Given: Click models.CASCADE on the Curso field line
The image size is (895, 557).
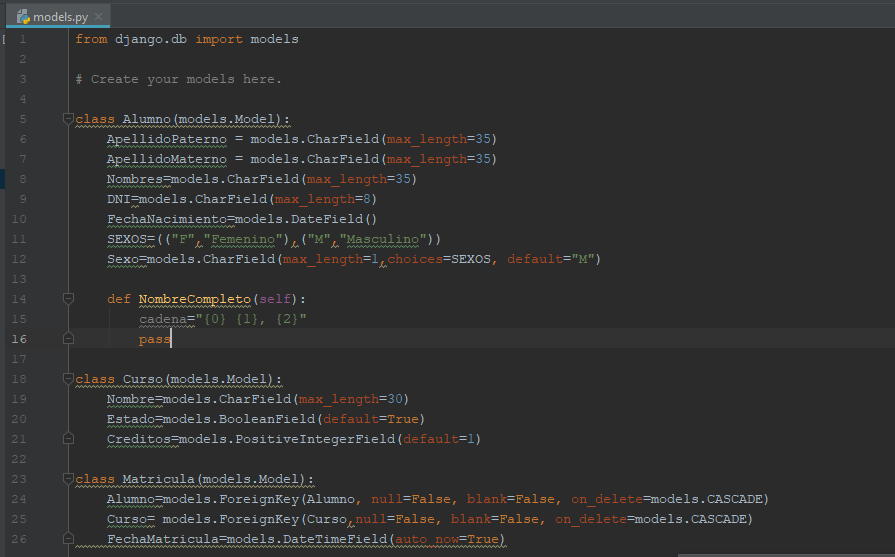Looking at the screenshot, I should point(690,518).
